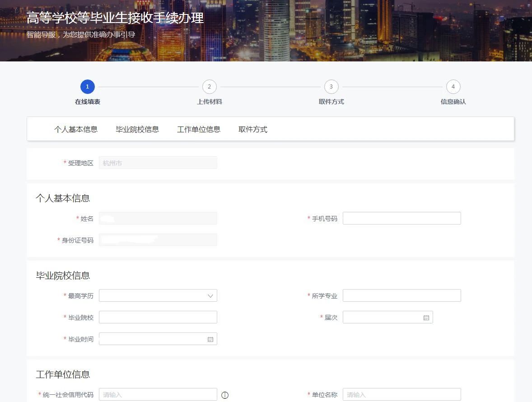This screenshot has height=402, width=532.
Task: Click step 3 circle 取件方式
Action: (331, 87)
